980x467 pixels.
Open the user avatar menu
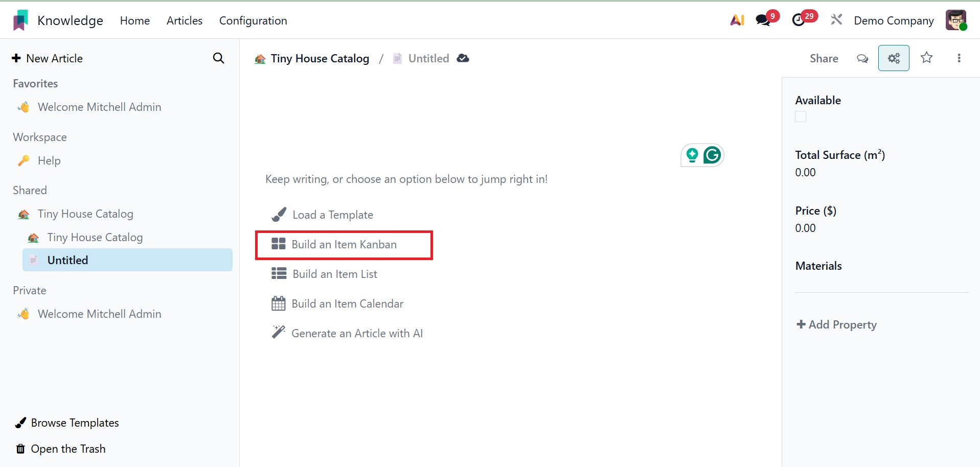(x=955, y=20)
